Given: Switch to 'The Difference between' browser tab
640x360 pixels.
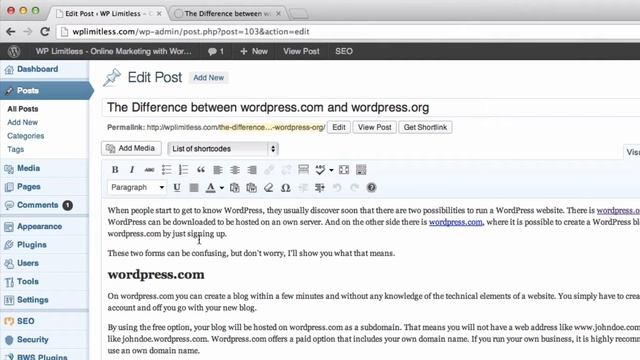Looking at the screenshot, I should pyautogui.click(x=228, y=13).
